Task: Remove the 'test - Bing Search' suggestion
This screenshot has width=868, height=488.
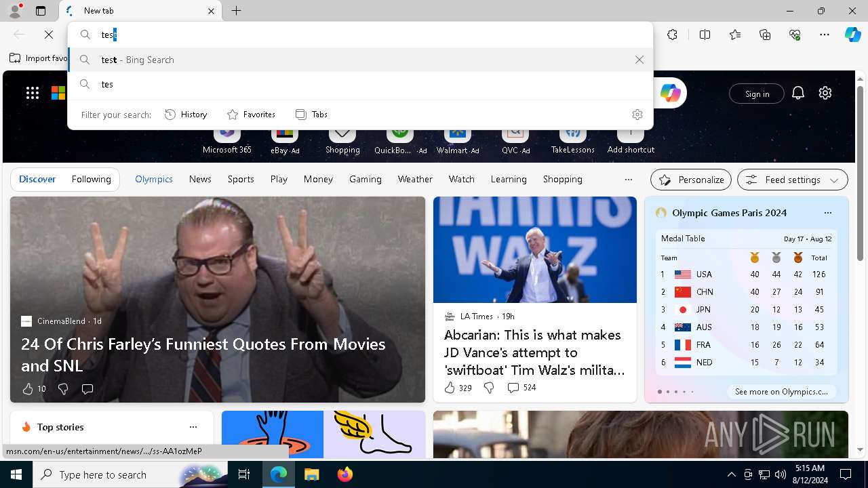Action: pos(639,60)
